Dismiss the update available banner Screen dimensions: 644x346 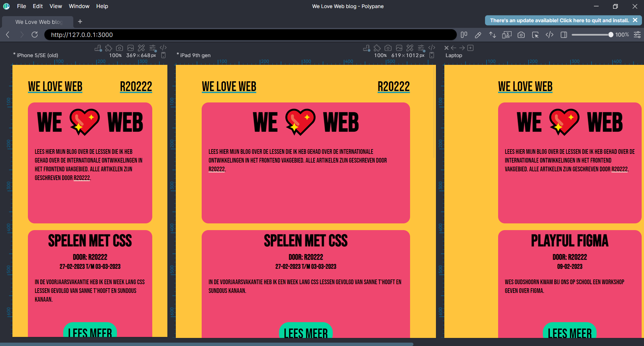635,20
